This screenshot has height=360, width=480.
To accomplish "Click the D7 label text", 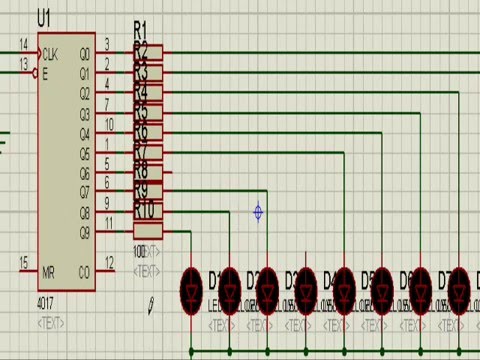I will tap(444, 280).
